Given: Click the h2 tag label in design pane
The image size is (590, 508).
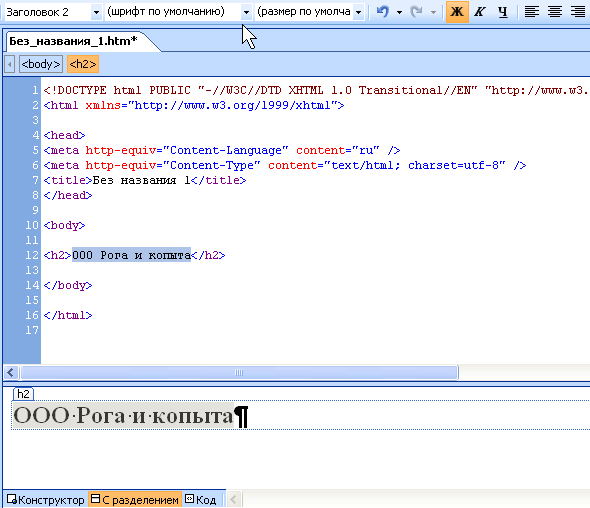Looking at the screenshot, I should (x=23, y=394).
